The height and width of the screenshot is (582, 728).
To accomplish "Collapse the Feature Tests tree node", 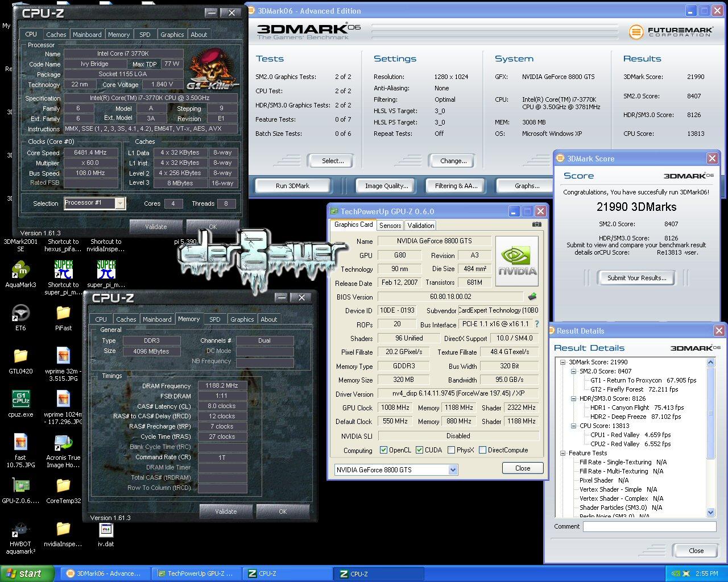I will [x=562, y=453].
